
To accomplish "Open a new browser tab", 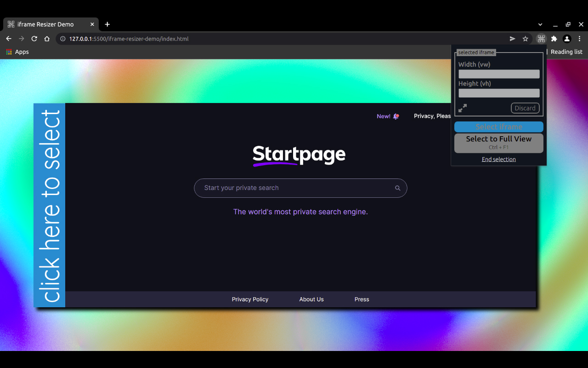I will 107,24.
